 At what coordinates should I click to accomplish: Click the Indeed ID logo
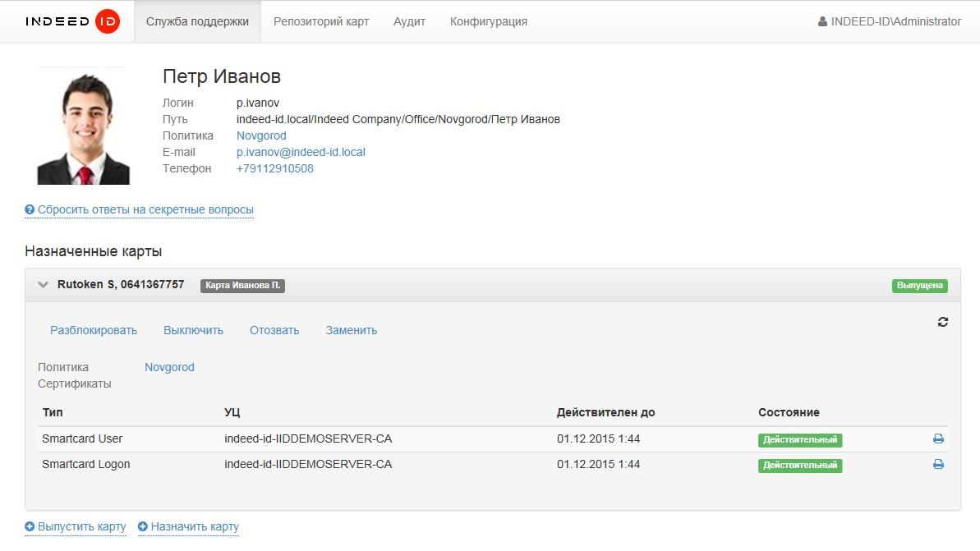point(72,21)
